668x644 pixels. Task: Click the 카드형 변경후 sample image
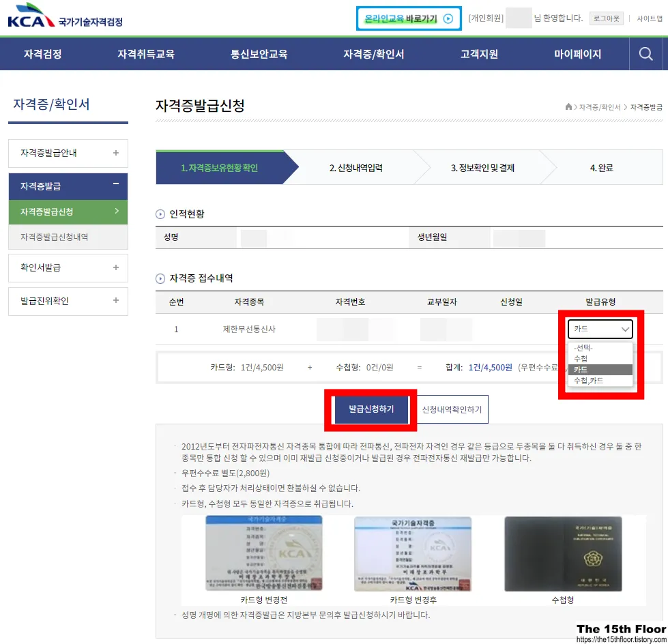coord(413,554)
